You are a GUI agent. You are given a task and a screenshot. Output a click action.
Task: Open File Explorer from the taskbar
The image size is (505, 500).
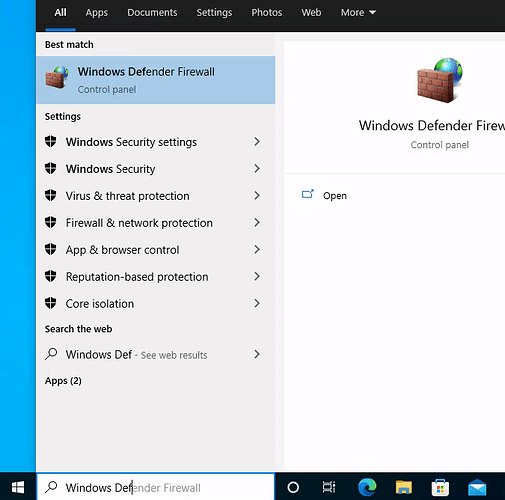(404, 487)
